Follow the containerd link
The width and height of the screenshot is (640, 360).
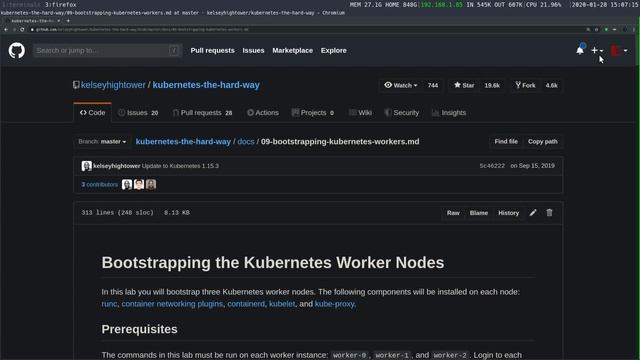coord(246,304)
